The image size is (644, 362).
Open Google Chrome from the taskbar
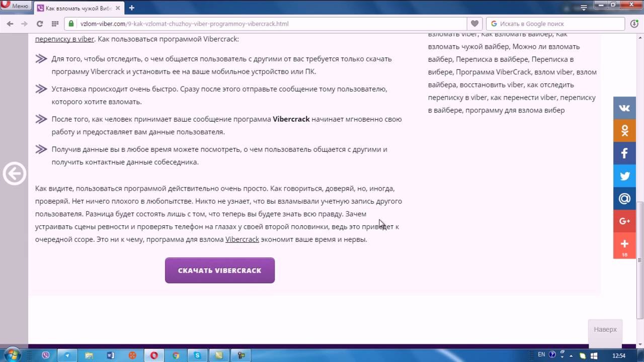(176, 355)
